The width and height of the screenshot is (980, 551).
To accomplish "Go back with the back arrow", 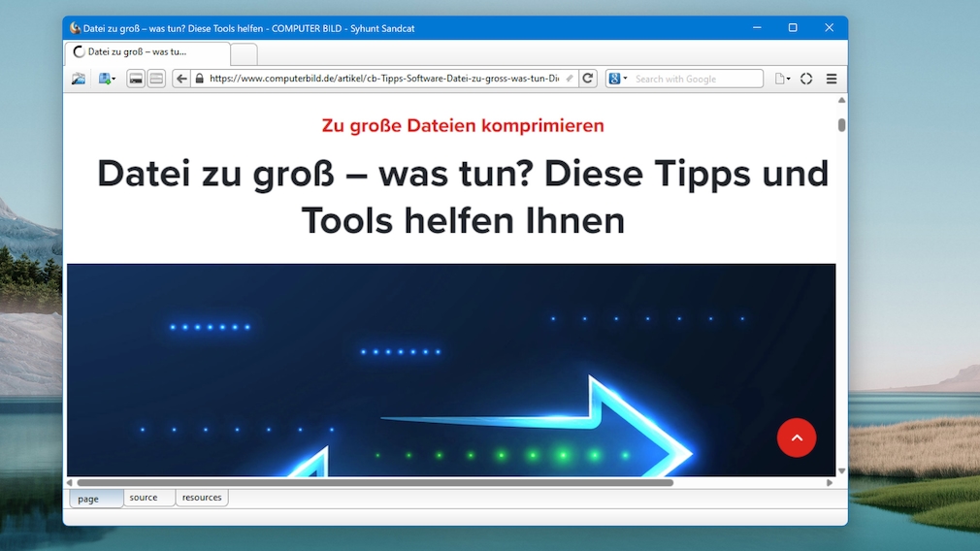I will tap(181, 79).
